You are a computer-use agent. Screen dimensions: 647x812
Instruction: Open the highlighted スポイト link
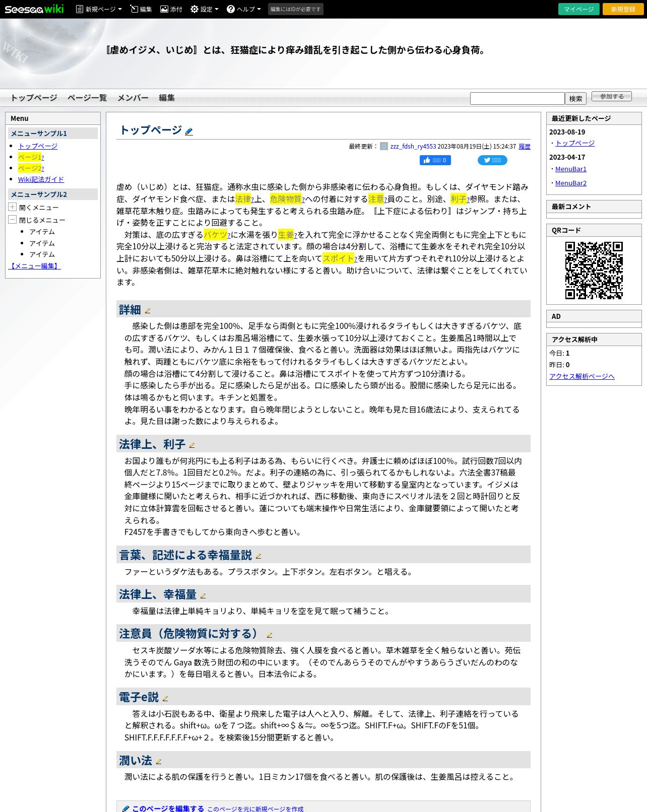pyautogui.click(x=340, y=258)
